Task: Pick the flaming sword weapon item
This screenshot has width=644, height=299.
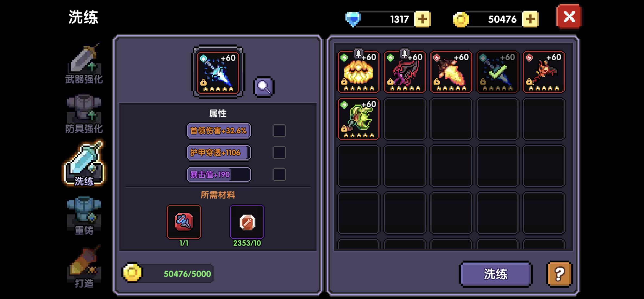Action: tap(451, 72)
